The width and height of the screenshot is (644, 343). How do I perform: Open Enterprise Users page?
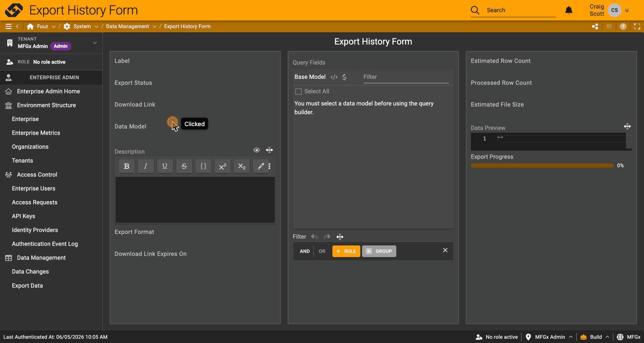pyautogui.click(x=34, y=188)
